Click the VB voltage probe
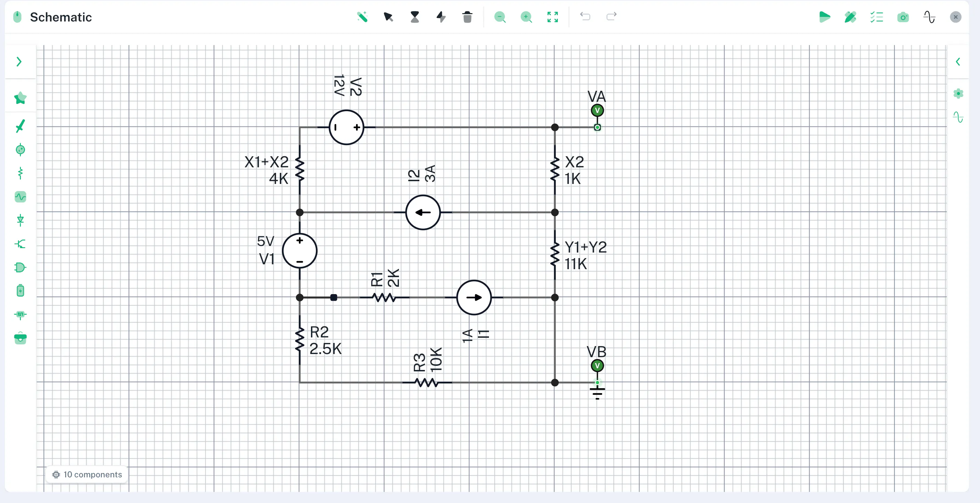980x503 pixels. point(597,366)
